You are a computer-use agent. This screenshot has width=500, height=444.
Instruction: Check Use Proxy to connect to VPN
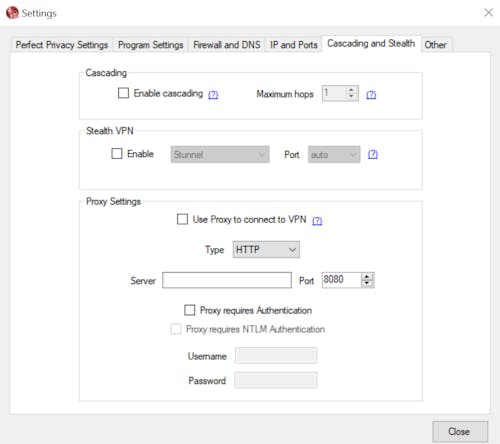pyautogui.click(x=182, y=219)
